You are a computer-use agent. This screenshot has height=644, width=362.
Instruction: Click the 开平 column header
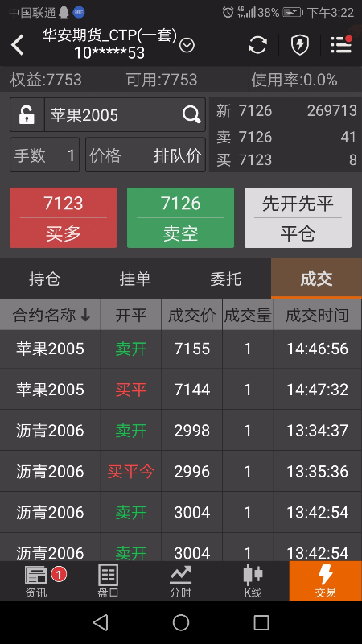point(131,316)
